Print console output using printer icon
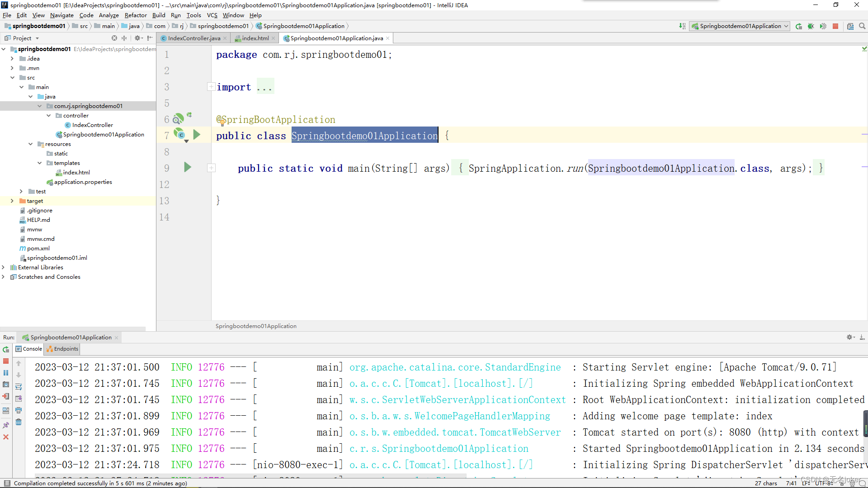868x488 pixels. (x=19, y=410)
